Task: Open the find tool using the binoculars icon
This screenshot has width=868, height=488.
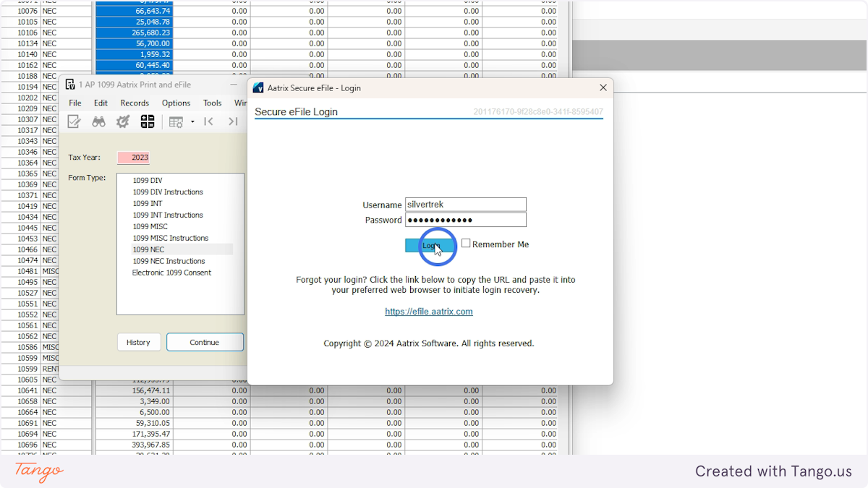Action: (x=99, y=121)
